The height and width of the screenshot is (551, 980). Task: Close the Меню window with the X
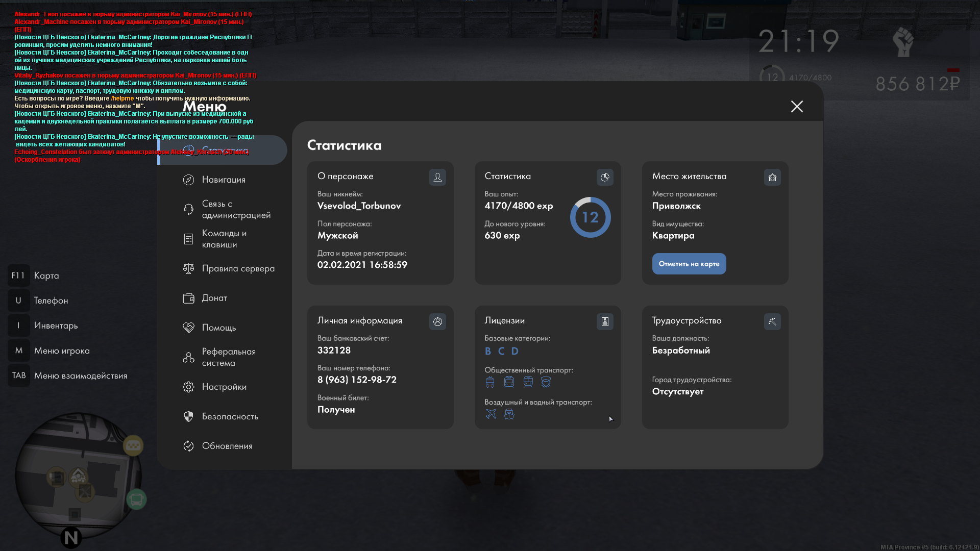pyautogui.click(x=797, y=106)
